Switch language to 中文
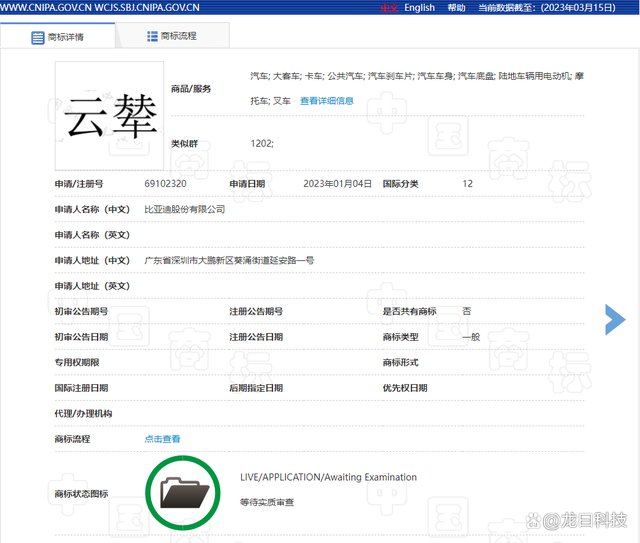The width and height of the screenshot is (640, 543). (x=389, y=8)
